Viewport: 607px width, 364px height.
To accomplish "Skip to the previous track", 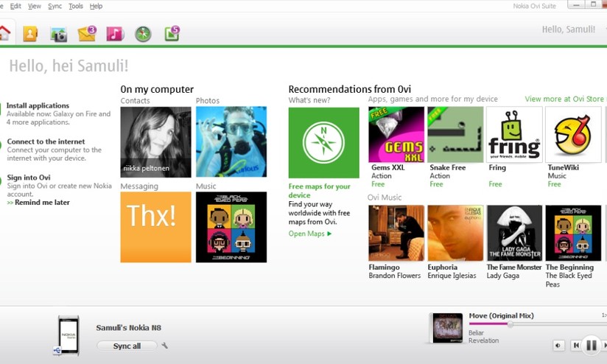I will (576, 345).
